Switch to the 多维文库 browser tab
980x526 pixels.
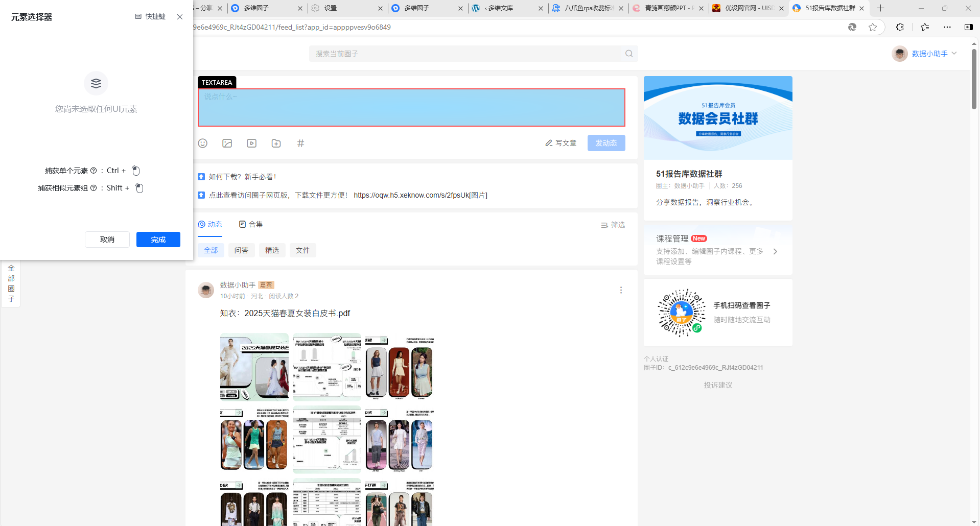click(x=508, y=8)
